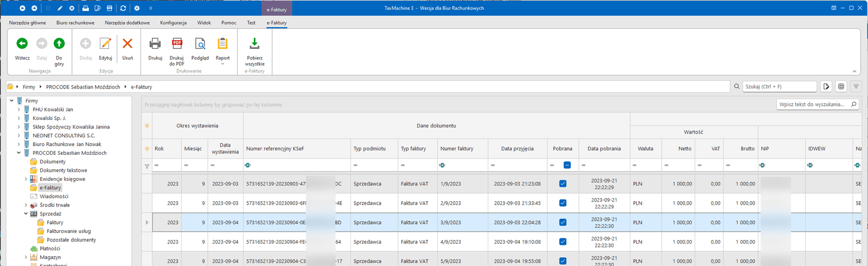Screen dimensions: 868x266
Task: Click the Edytuj pencil icon
Action: tap(105, 43)
